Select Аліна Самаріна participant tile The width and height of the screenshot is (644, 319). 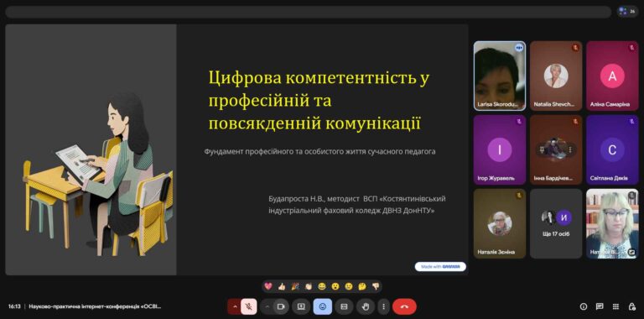(x=612, y=76)
